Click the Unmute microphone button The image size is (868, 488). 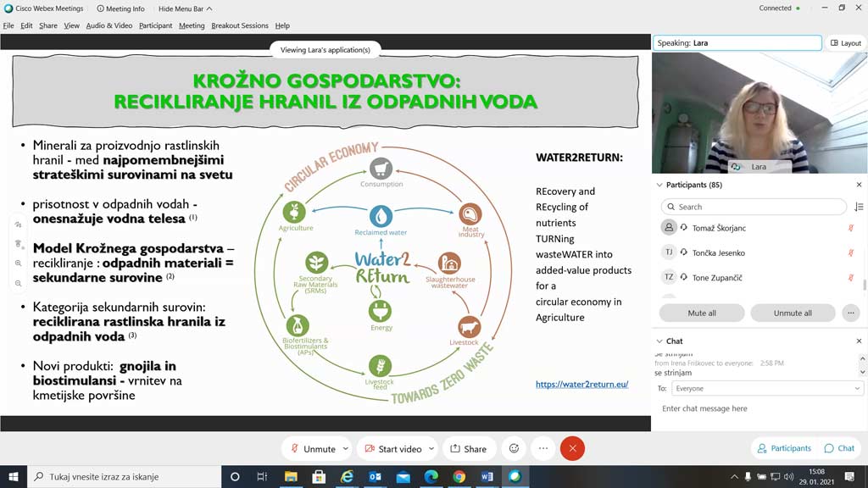[314, 449]
